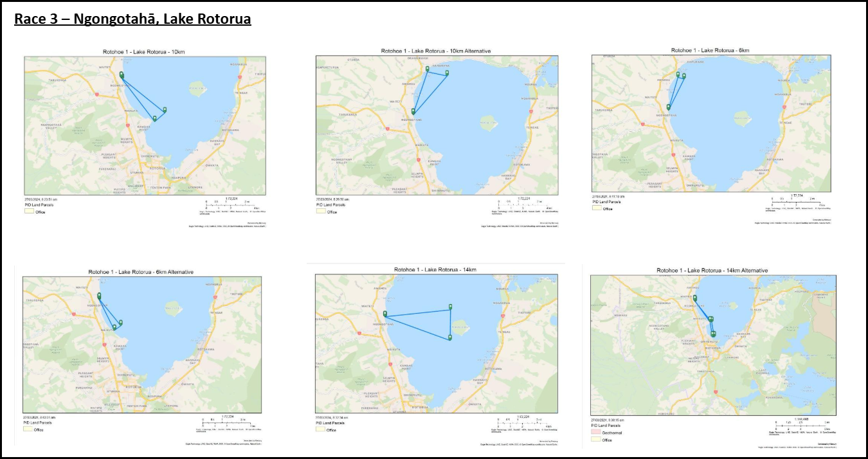Select the southern marker on the 10km Alternative map
Viewport: 868px width, 459px height.
click(x=413, y=112)
